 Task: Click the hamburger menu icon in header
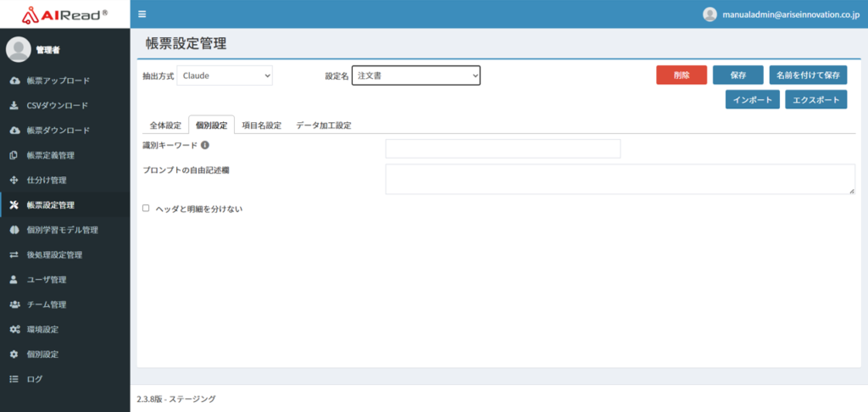click(x=142, y=14)
